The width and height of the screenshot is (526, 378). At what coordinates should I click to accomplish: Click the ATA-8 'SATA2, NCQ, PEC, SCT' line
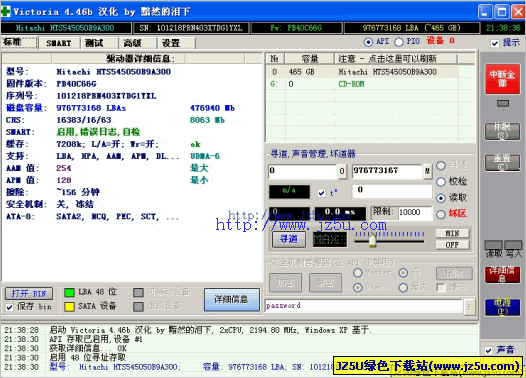coord(117,216)
